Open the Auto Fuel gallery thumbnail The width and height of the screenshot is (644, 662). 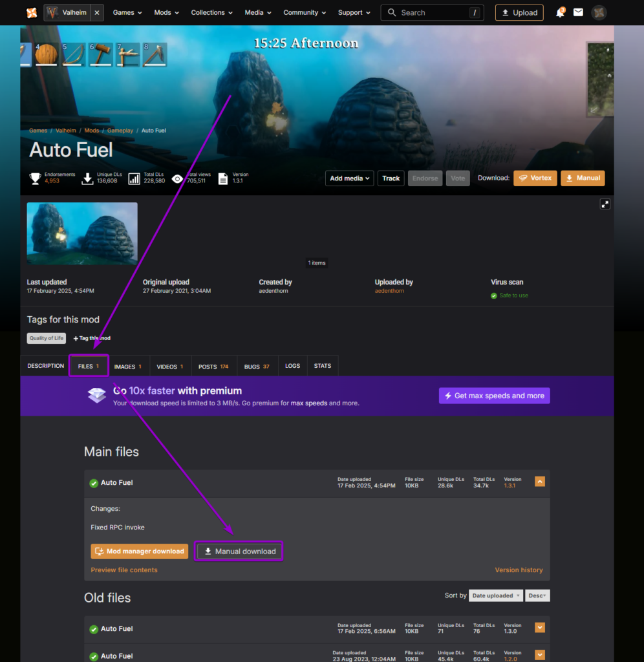coord(82,233)
